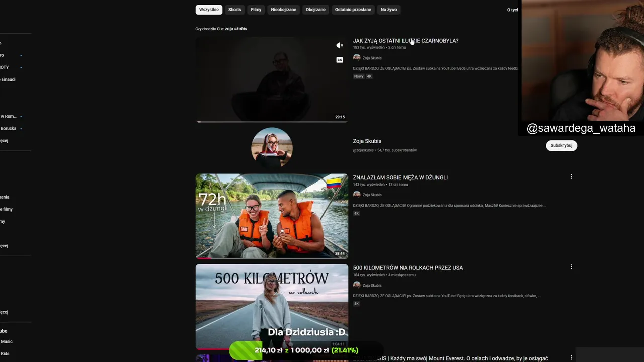This screenshot has height=362, width=644.
Task: Select the Wszystkie filter chip
Action: pos(209,10)
